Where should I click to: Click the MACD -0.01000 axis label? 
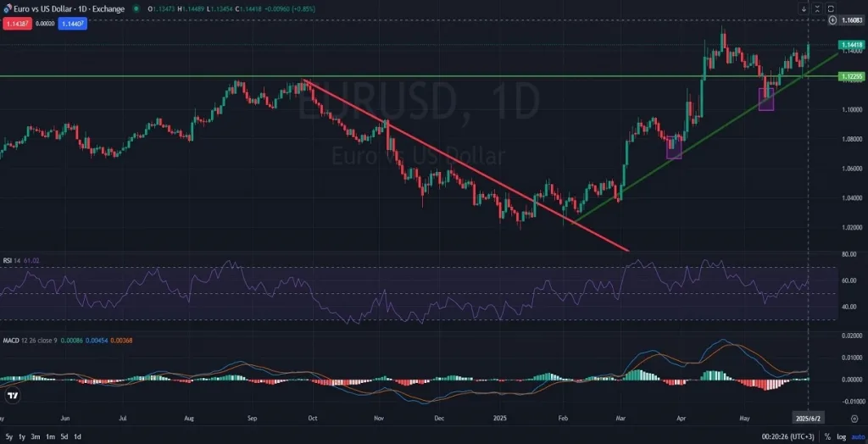coord(851,402)
